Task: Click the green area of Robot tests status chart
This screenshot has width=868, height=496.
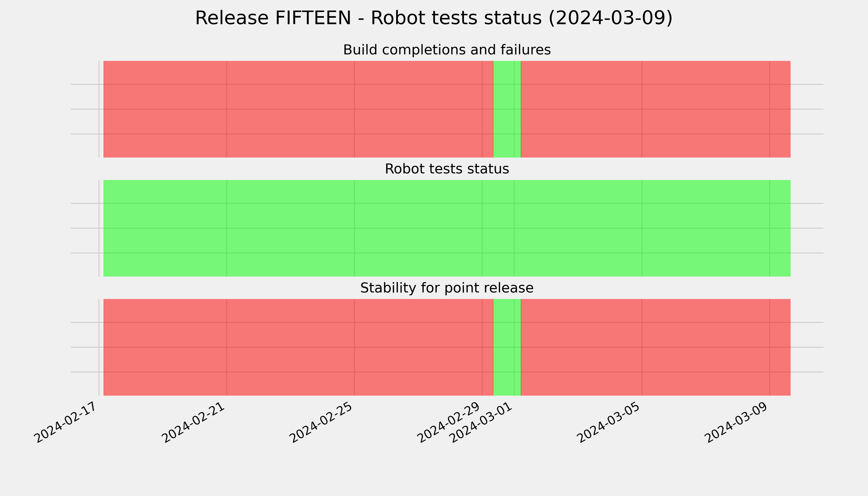Action: click(x=447, y=228)
